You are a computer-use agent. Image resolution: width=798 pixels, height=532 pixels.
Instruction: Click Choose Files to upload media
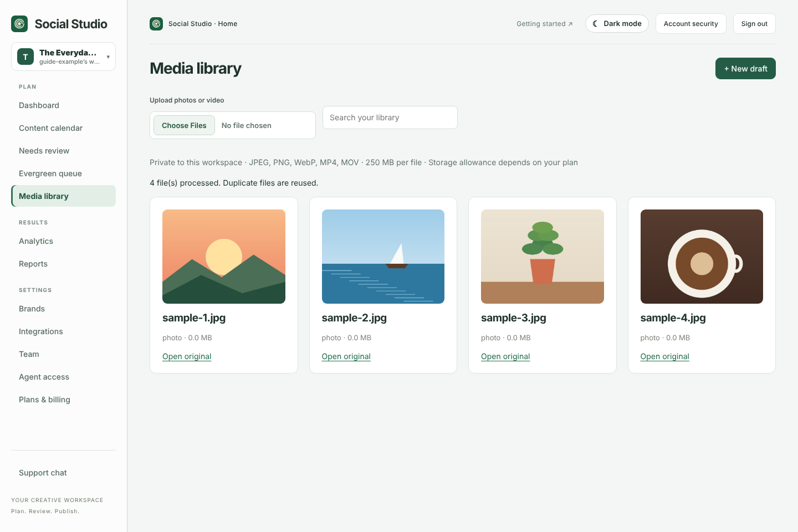pos(184,125)
